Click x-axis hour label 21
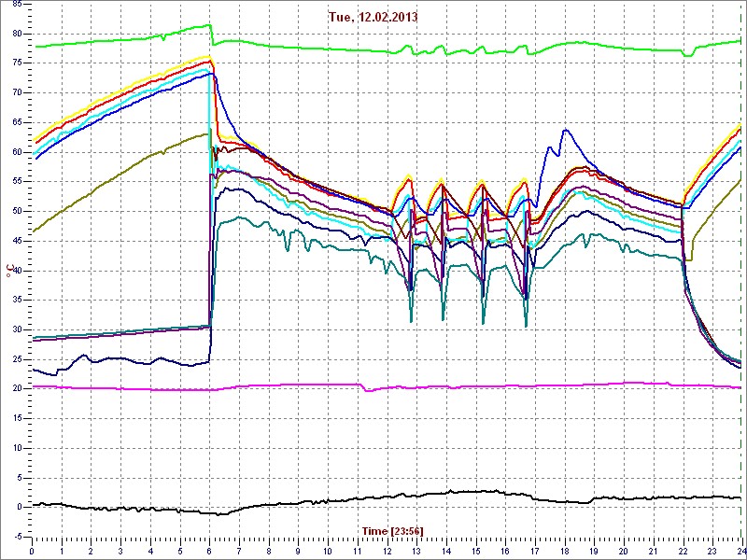Image resolution: width=747 pixels, height=560 pixels. pos(653,552)
